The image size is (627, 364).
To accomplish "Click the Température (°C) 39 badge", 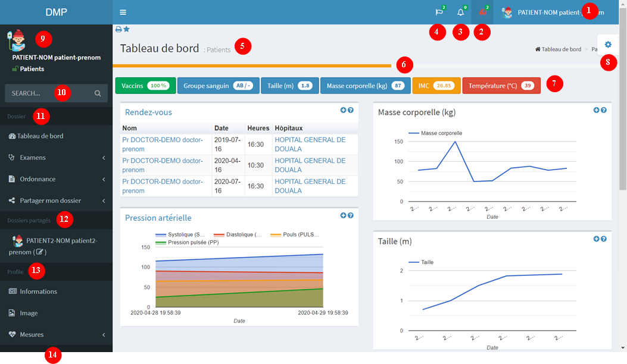I will pyautogui.click(x=501, y=86).
